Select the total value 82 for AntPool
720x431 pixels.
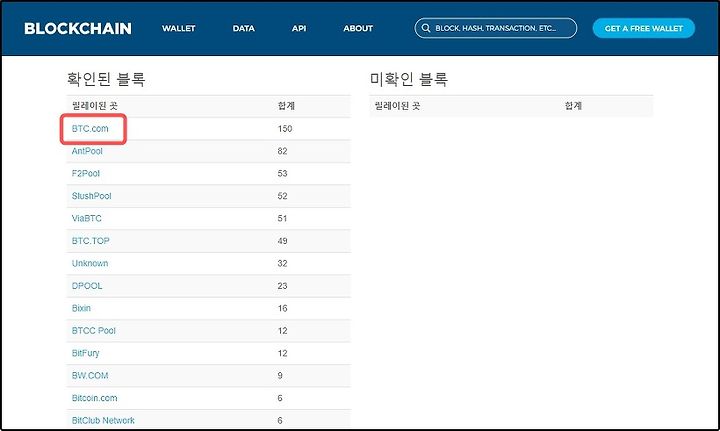point(282,151)
